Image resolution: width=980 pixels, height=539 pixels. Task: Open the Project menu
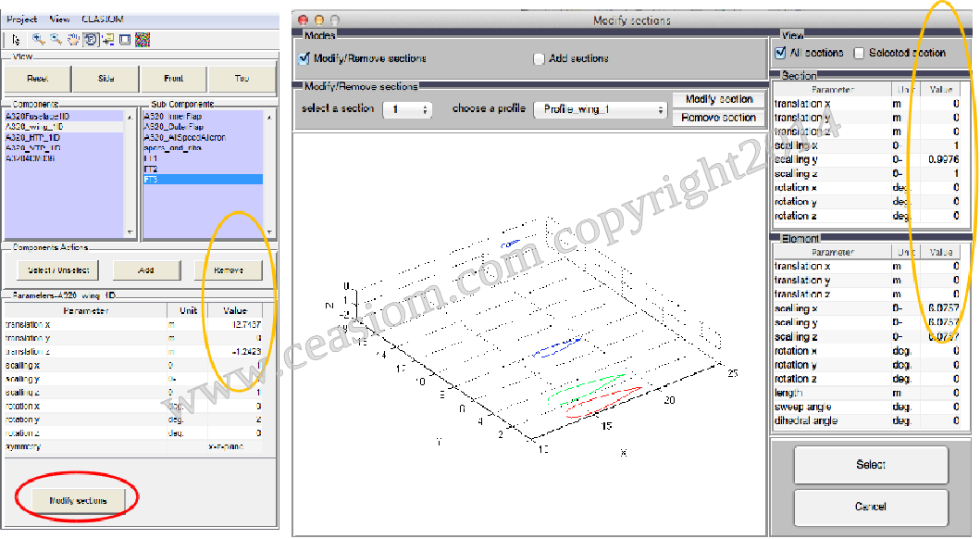pos(22,19)
